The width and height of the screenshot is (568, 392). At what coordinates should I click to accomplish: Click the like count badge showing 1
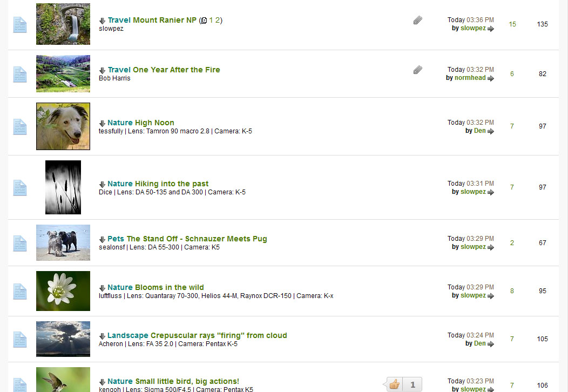413,384
